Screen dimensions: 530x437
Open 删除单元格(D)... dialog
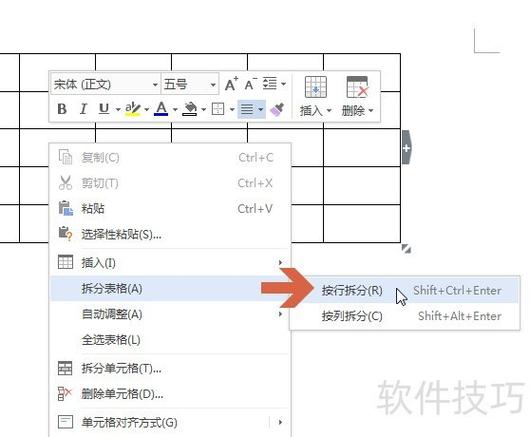[x=170, y=394]
